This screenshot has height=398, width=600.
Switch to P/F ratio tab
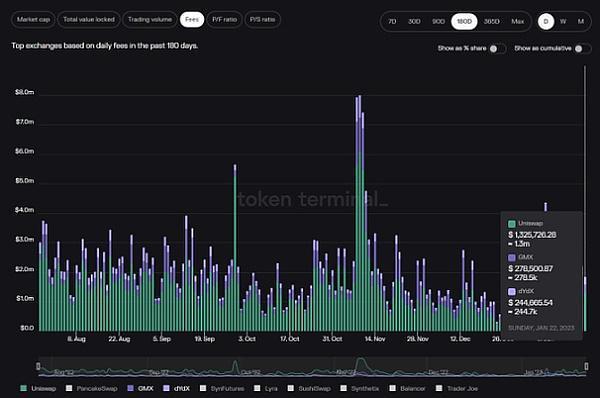click(224, 20)
